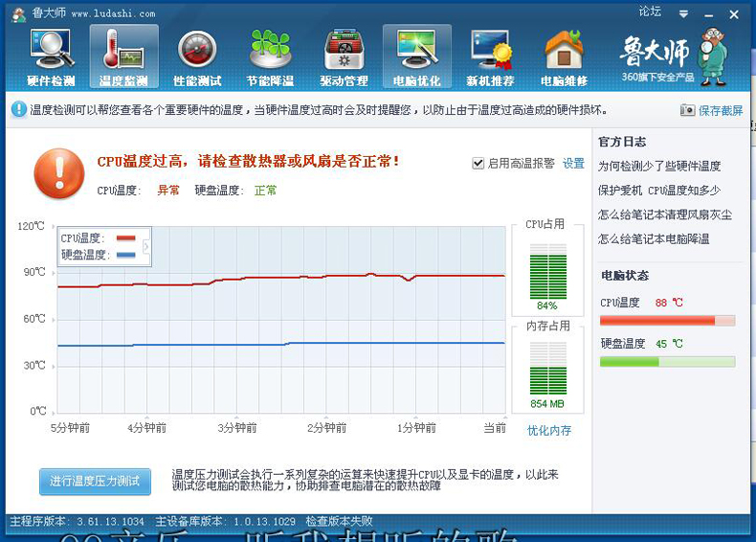
Task: Click the camera icon beside 保存截屏
Action: pyautogui.click(x=687, y=110)
